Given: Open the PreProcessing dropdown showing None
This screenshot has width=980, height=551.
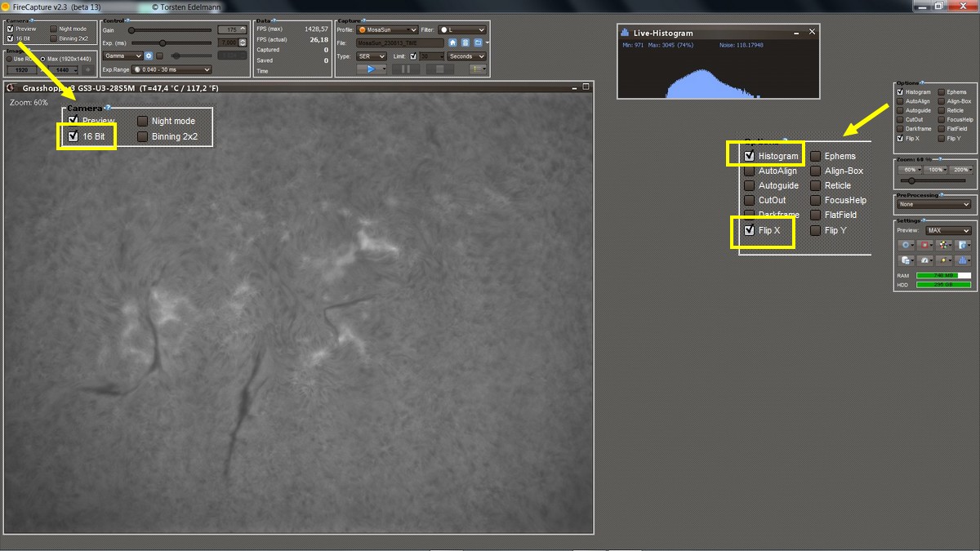Looking at the screenshot, I should click(x=933, y=204).
